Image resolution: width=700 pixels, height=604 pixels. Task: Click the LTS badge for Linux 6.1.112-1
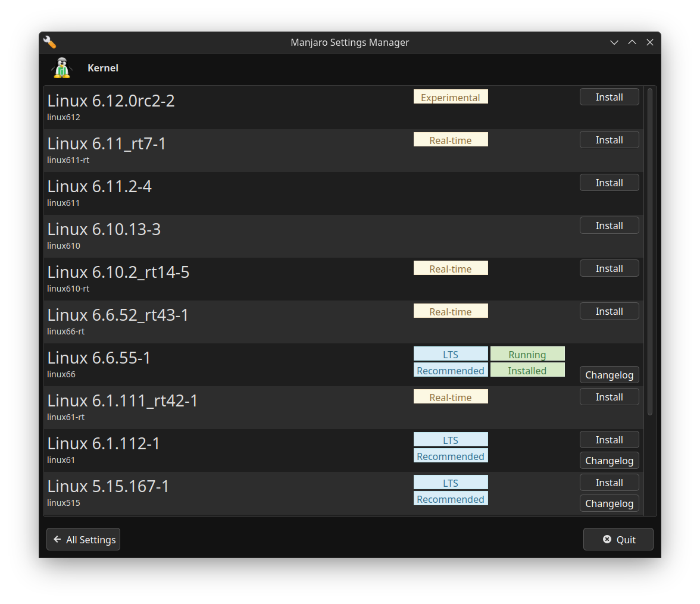[x=451, y=440]
